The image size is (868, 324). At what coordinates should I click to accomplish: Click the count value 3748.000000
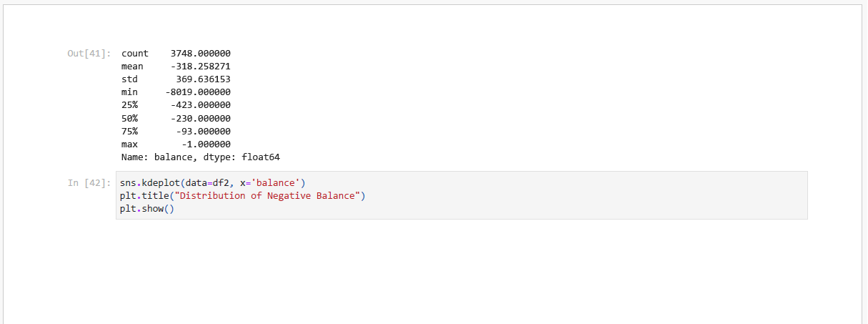coord(200,54)
